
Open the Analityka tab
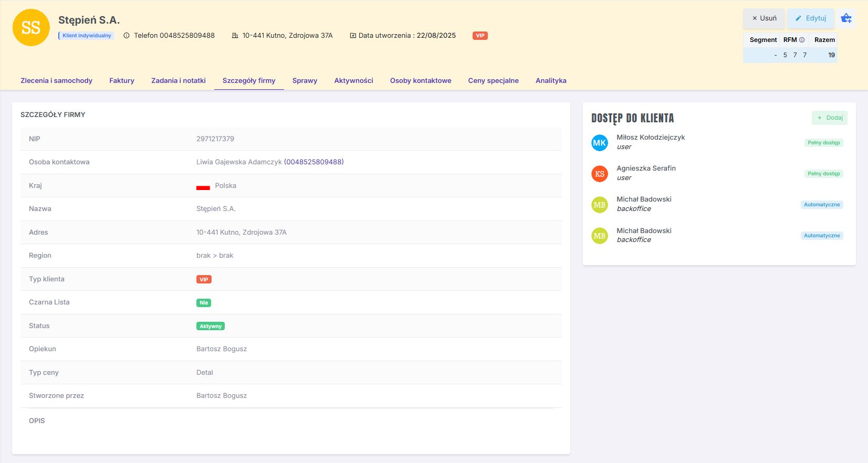[x=551, y=81]
